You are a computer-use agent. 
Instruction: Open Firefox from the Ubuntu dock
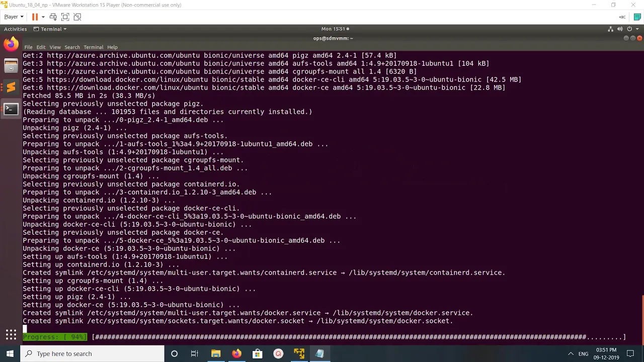(11, 44)
